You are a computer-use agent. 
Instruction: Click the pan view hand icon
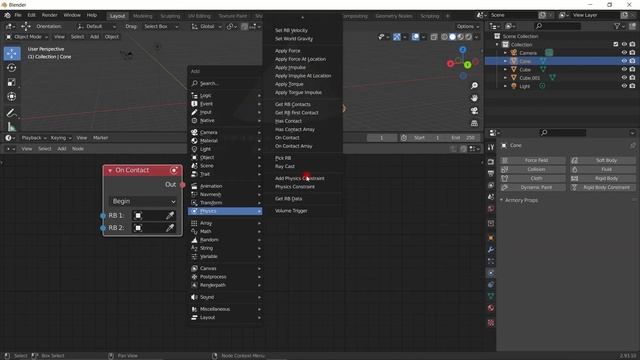pyautogui.click(x=474, y=98)
